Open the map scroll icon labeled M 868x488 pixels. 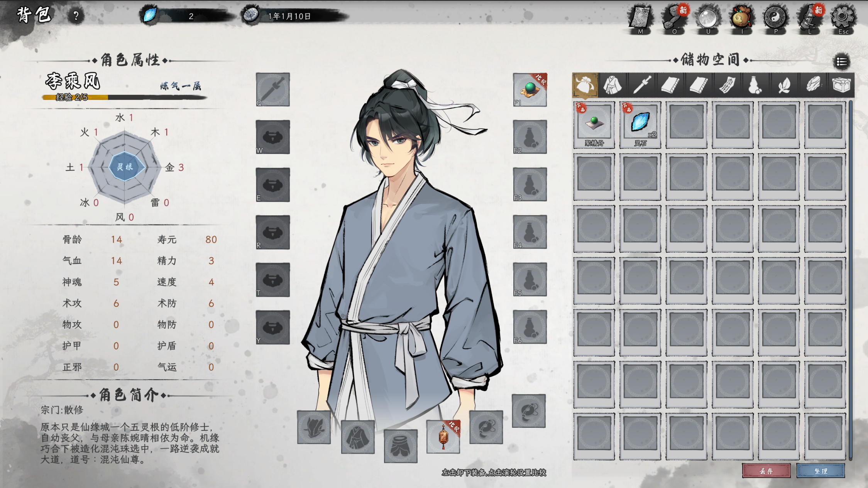[x=641, y=18]
